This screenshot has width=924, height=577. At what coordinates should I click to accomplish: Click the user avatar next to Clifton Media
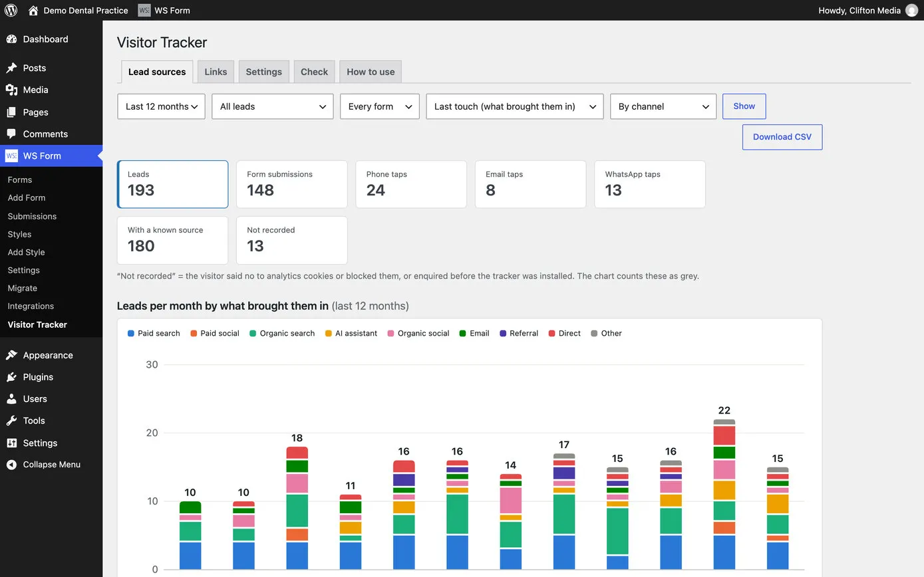point(911,10)
